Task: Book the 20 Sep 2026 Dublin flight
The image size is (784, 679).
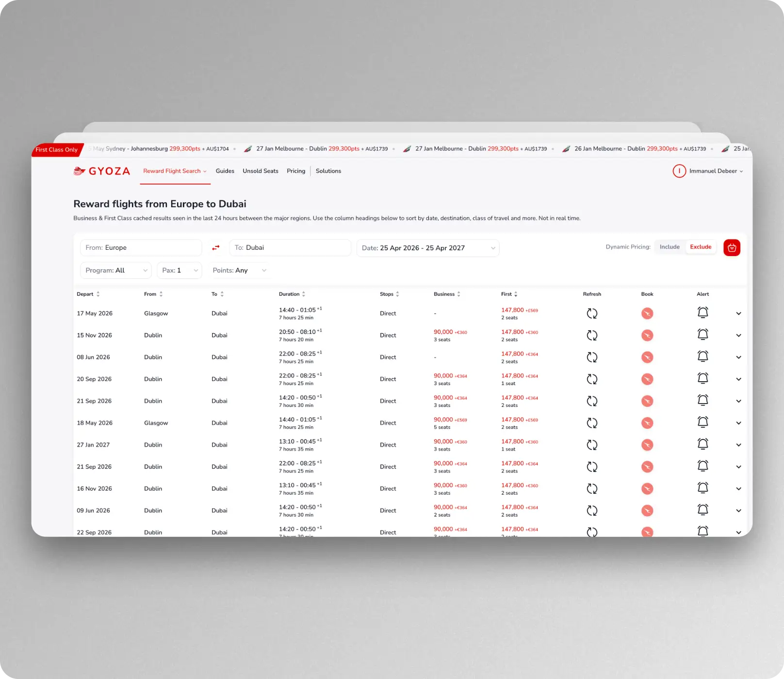Action: [x=647, y=379]
